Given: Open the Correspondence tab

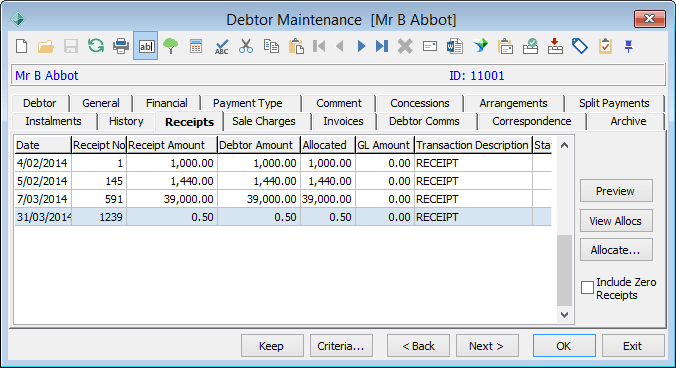Looking at the screenshot, I should (x=532, y=122).
